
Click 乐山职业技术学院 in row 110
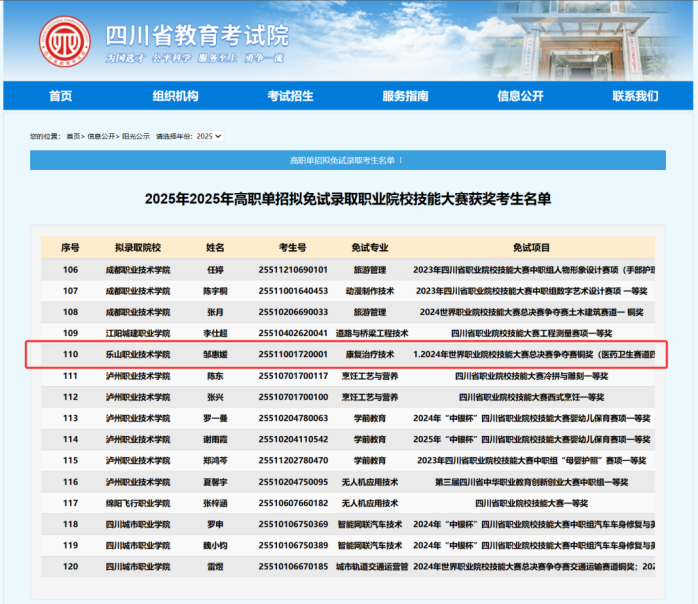pyautogui.click(x=138, y=354)
